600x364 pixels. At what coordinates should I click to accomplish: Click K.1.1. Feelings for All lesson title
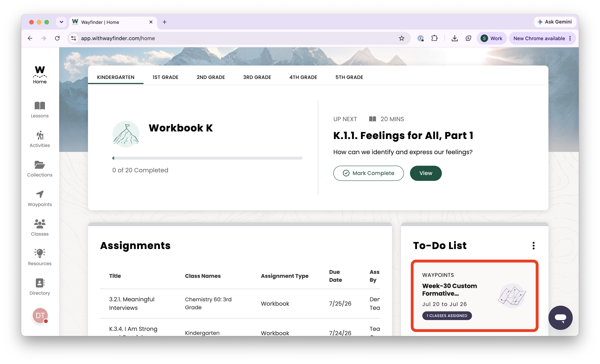point(403,135)
